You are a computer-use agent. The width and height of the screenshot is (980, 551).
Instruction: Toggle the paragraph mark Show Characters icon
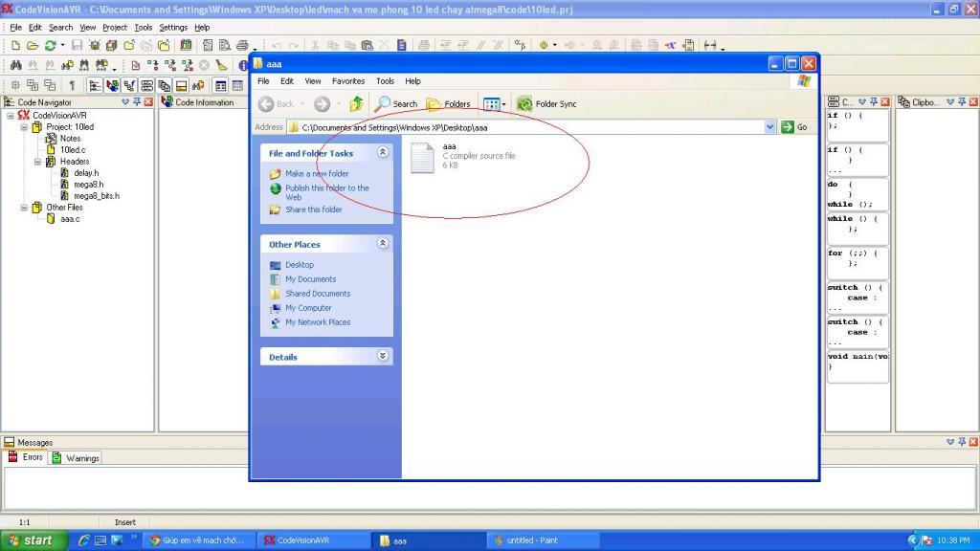tap(72, 85)
